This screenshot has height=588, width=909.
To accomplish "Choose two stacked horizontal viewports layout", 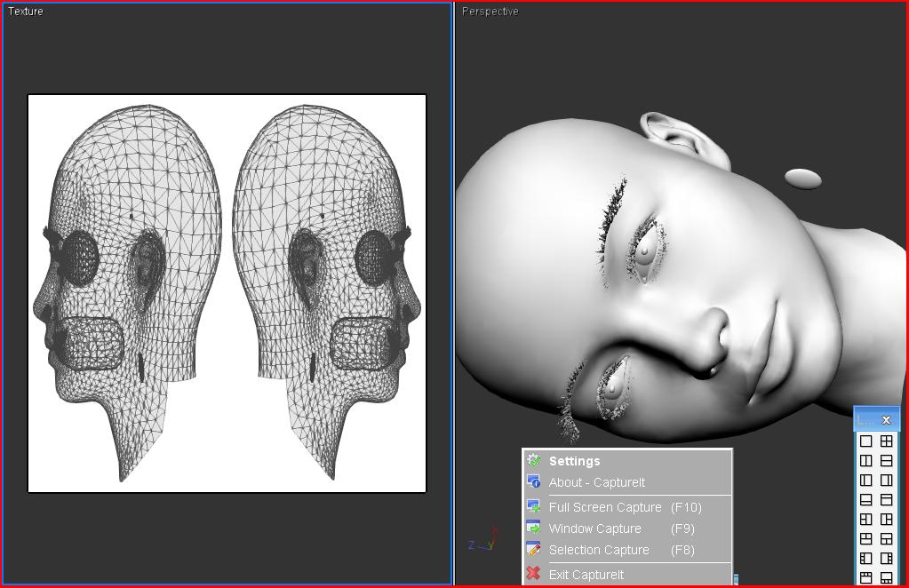I will (x=886, y=460).
